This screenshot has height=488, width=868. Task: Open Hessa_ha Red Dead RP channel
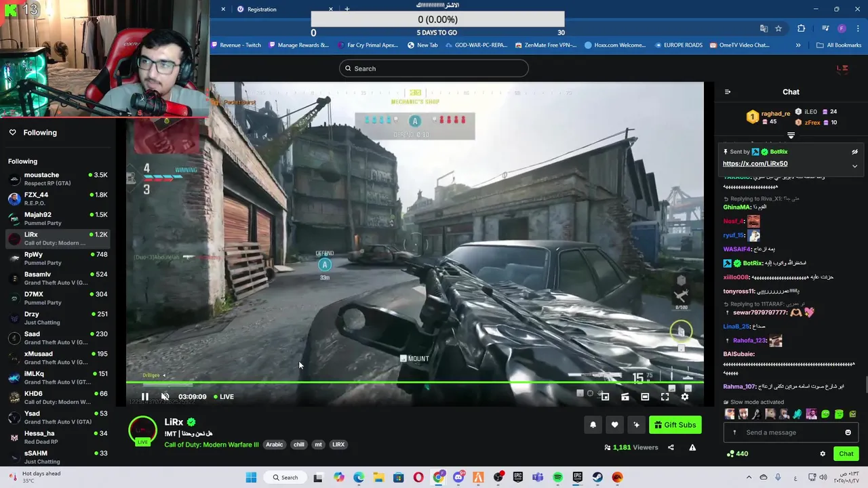coord(58,437)
